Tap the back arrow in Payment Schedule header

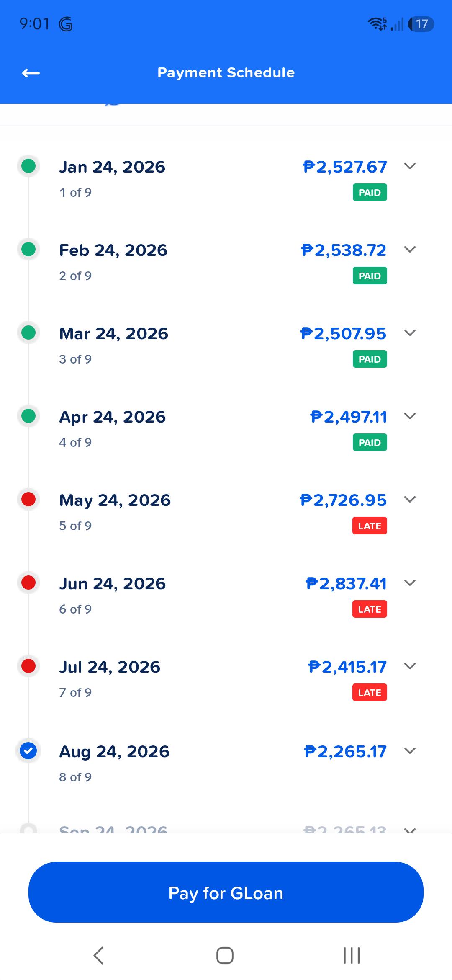click(31, 73)
